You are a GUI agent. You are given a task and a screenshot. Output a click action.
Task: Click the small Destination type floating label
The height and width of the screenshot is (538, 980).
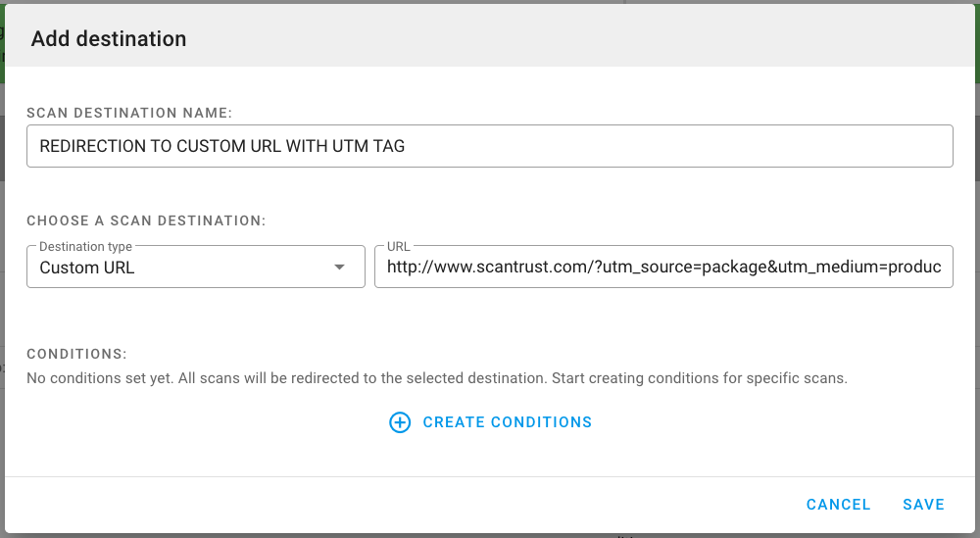tap(85, 247)
